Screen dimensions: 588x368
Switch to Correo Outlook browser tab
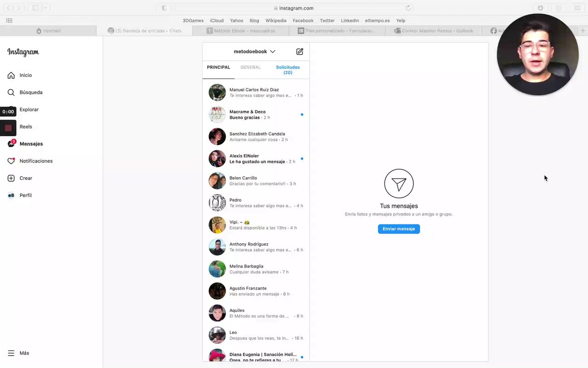pyautogui.click(x=433, y=31)
